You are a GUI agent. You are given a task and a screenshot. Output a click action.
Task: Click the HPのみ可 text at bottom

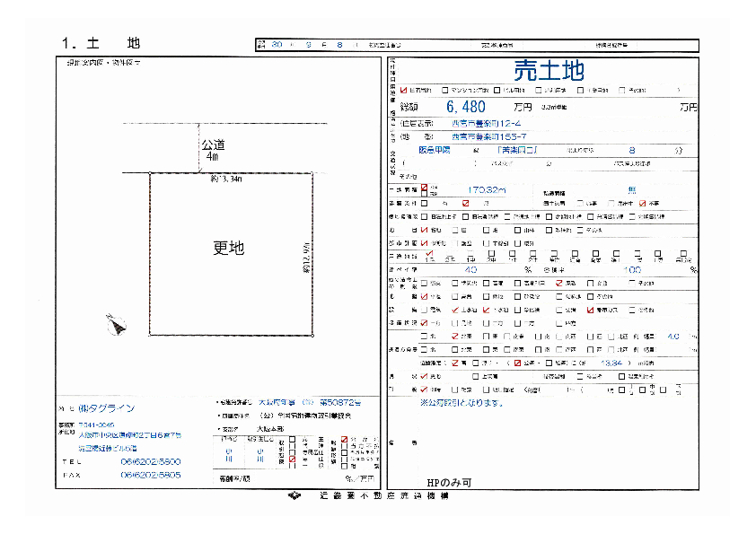pyautogui.click(x=449, y=482)
